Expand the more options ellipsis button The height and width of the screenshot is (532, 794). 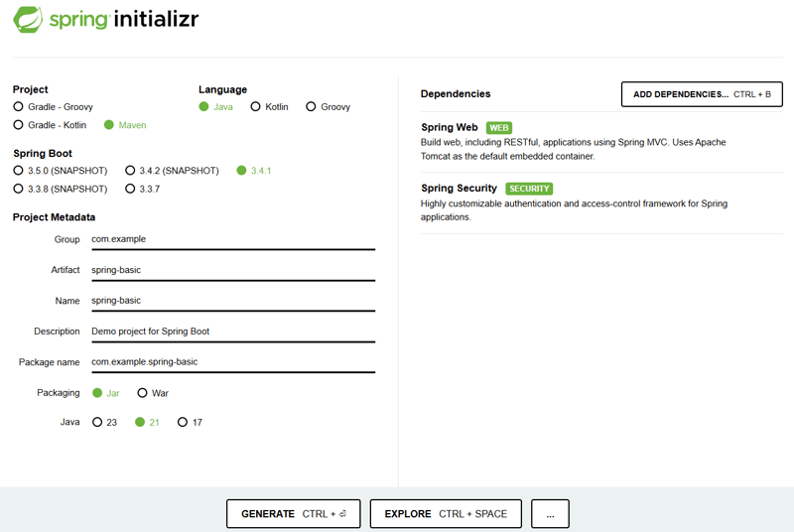tap(550, 514)
